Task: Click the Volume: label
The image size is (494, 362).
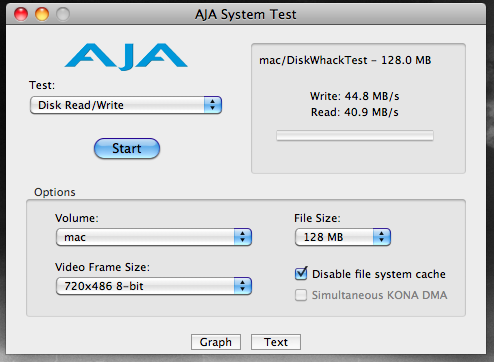Action: (x=77, y=218)
